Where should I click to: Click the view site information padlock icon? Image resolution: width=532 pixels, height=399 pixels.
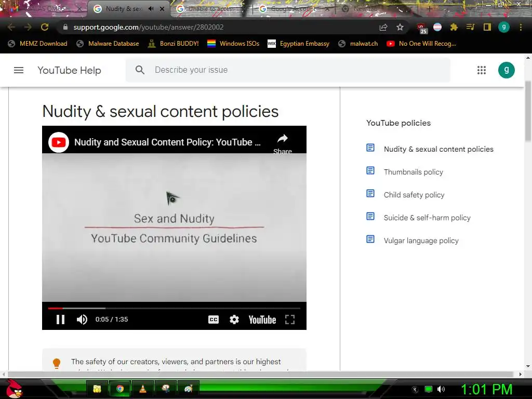pyautogui.click(x=65, y=27)
